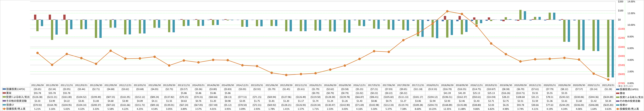Click the $78.51 cell

coord(550,97)
